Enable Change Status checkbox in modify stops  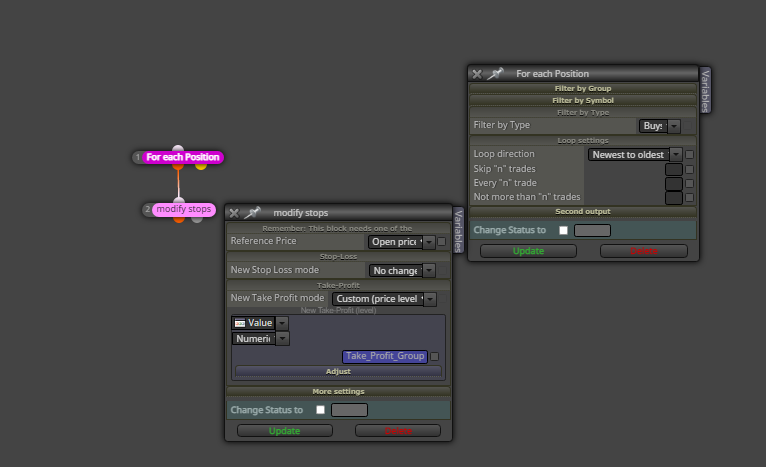coord(320,410)
